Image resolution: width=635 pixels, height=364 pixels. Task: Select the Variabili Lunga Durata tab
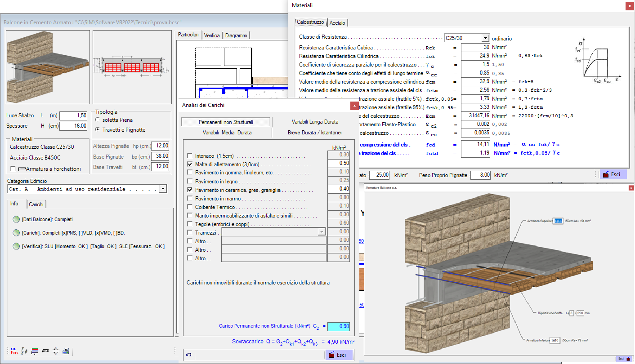315,122
